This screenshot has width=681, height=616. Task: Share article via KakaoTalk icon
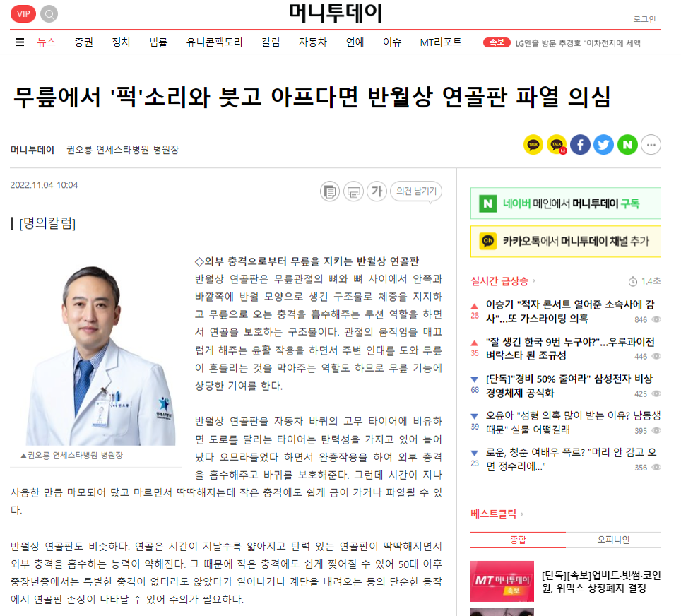point(533,145)
